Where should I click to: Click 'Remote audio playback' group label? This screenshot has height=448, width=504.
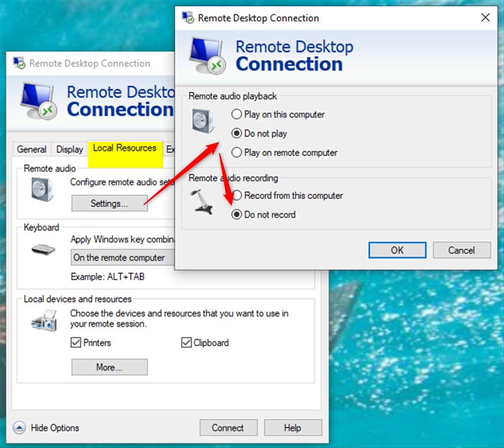(x=233, y=96)
